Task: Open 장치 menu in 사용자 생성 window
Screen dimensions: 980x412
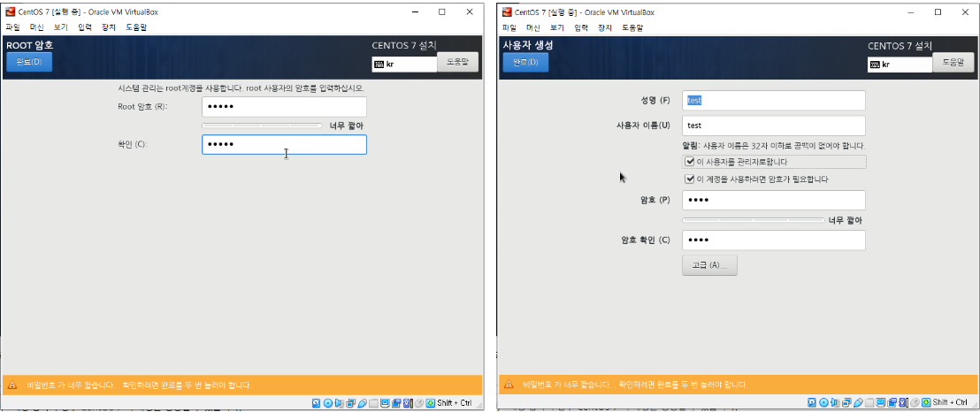Action: 605,27
